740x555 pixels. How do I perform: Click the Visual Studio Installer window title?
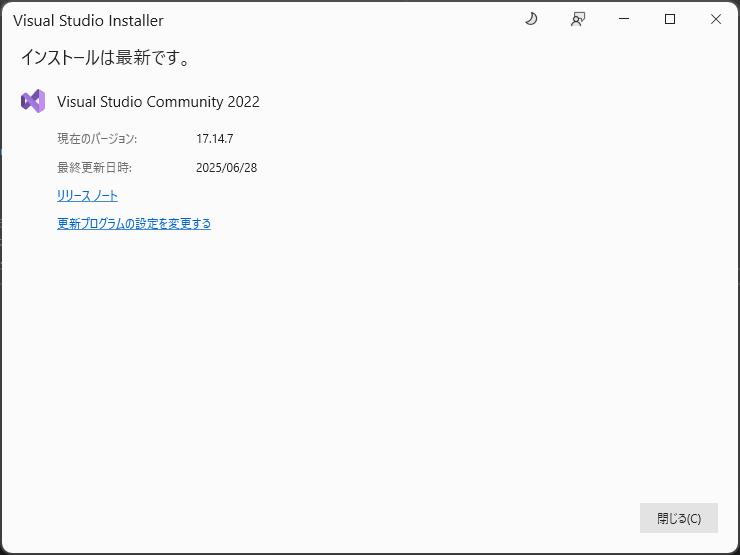point(88,21)
